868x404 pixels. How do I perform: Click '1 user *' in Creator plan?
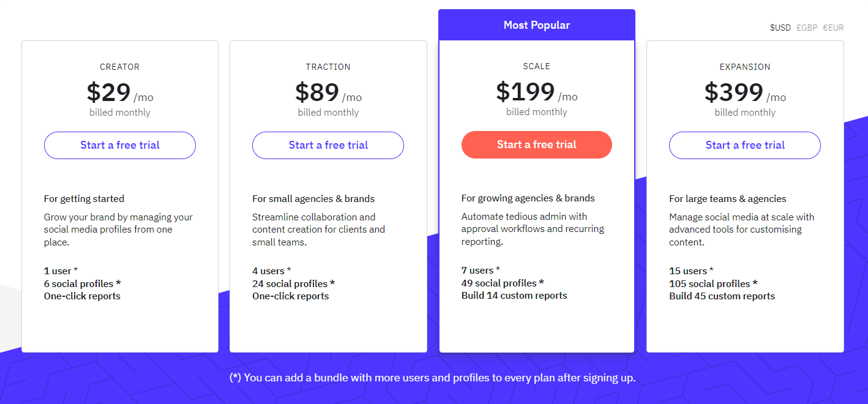61,271
